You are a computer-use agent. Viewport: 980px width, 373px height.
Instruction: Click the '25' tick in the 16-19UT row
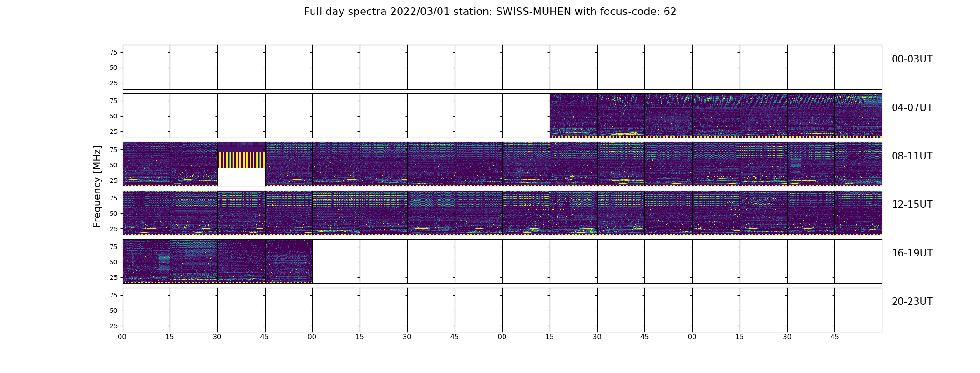[x=113, y=277]
